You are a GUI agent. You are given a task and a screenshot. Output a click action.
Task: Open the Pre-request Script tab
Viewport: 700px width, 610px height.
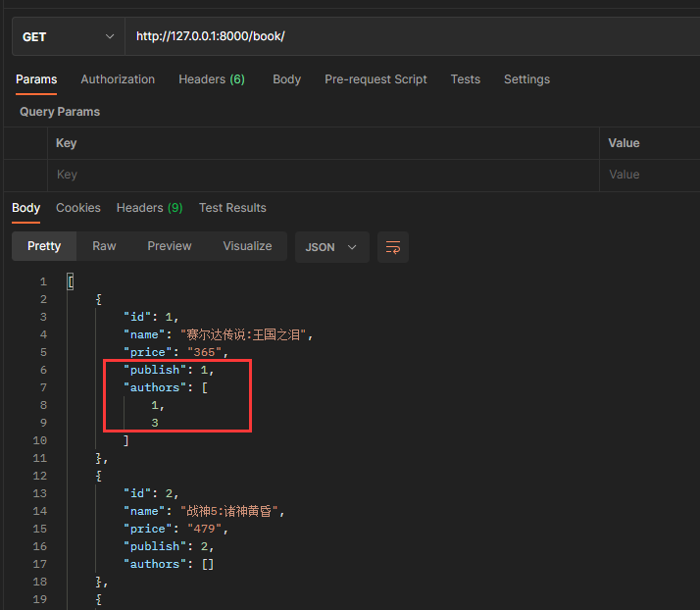point(375,79)
